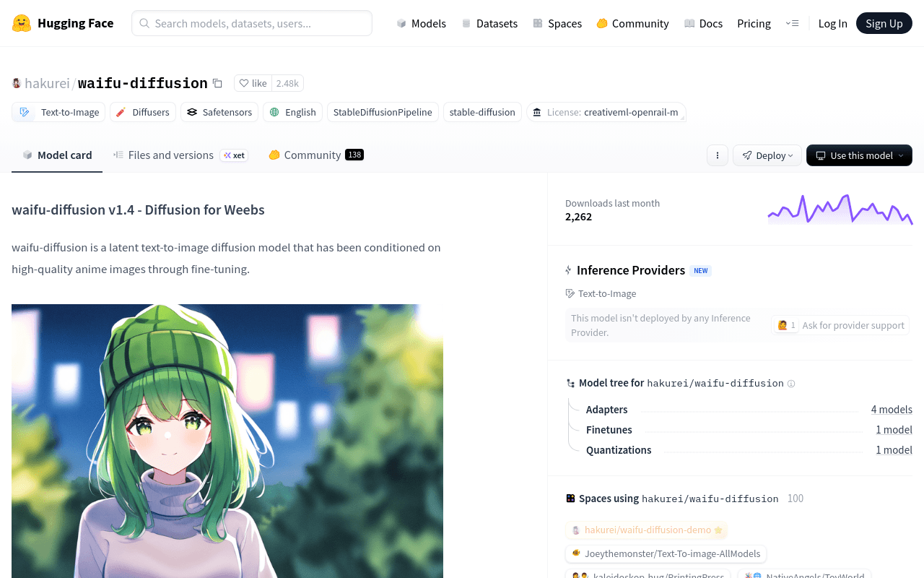Open the Use this model dropdown
The image size is (924, 578).
859,155
